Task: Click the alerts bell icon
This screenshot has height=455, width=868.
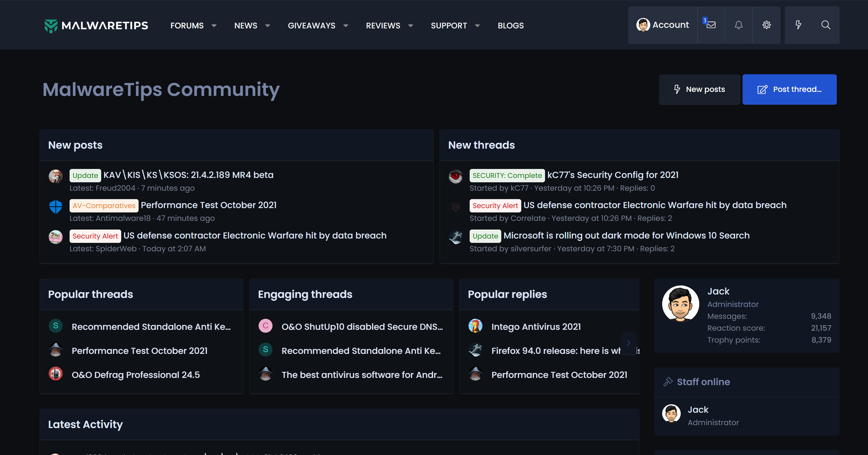Action: tap(739, 25)
